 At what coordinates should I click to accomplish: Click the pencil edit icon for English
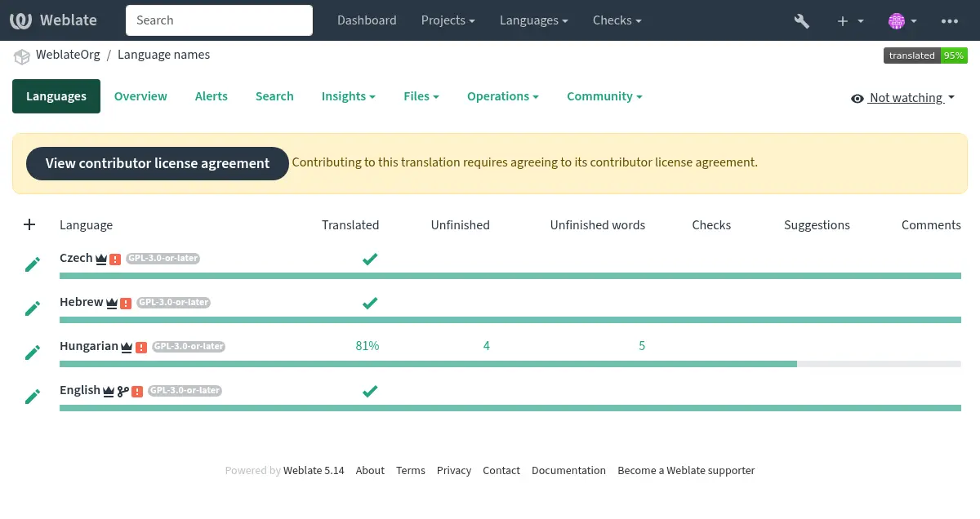[32, 397]
